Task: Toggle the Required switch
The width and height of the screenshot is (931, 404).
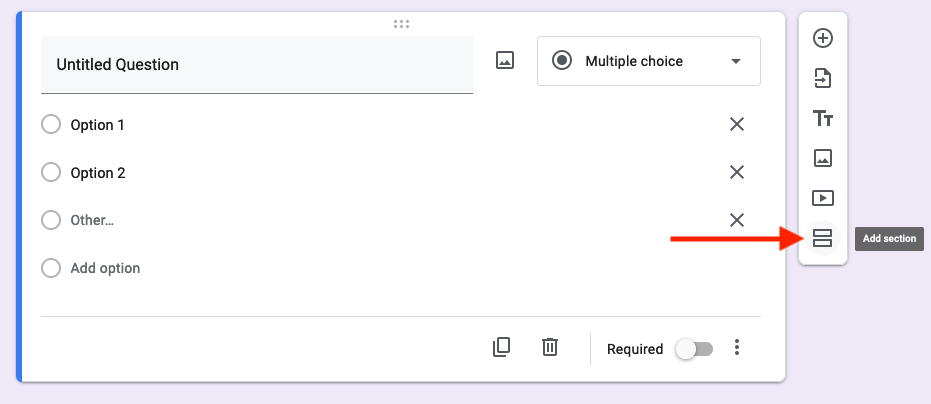Action: 694,349
